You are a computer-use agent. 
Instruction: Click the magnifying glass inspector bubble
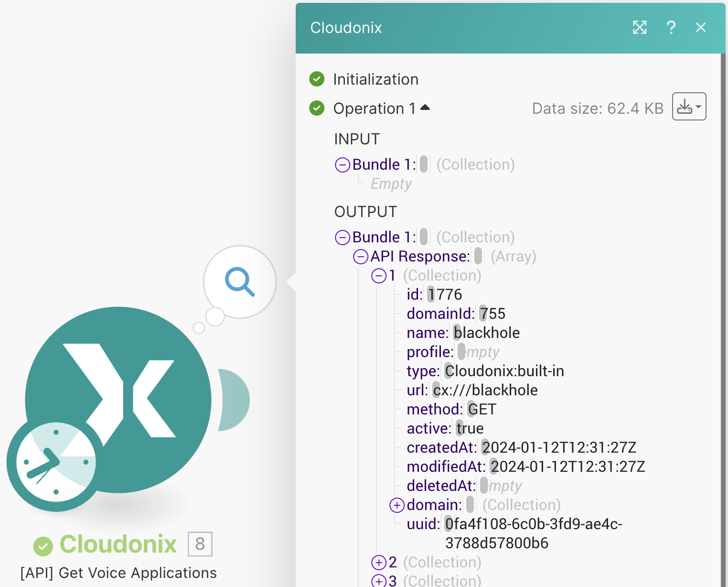(240, 282)
